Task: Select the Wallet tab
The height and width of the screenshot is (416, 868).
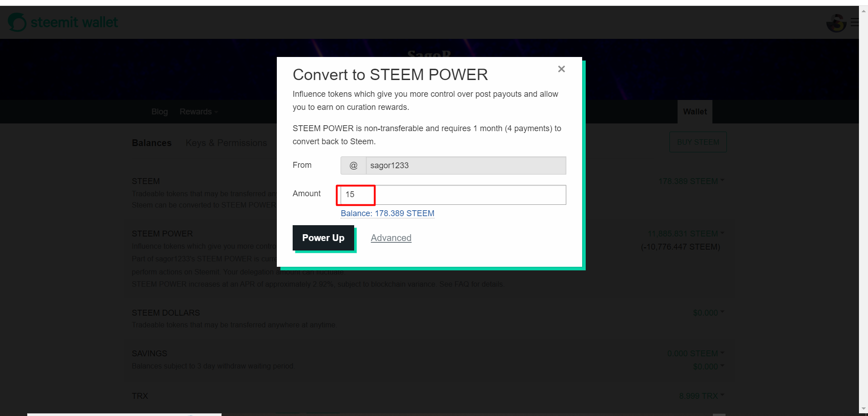Action: pos(695,112)
